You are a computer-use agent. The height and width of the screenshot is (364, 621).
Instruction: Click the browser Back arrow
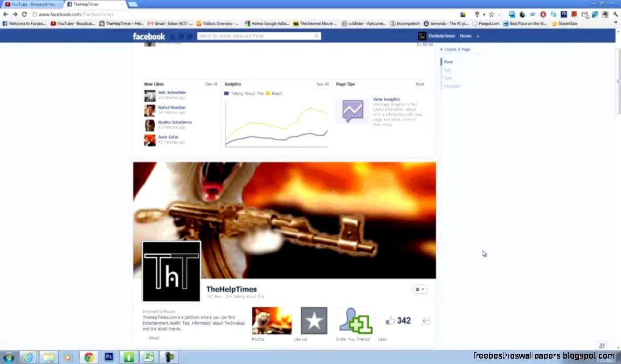[x=5, y=14]
